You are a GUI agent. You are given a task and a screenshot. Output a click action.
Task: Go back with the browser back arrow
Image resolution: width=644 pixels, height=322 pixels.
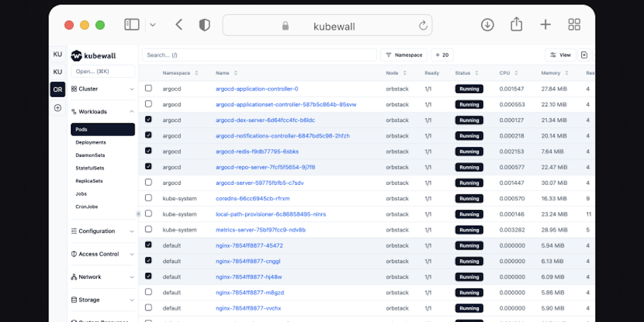click(179, 25)
